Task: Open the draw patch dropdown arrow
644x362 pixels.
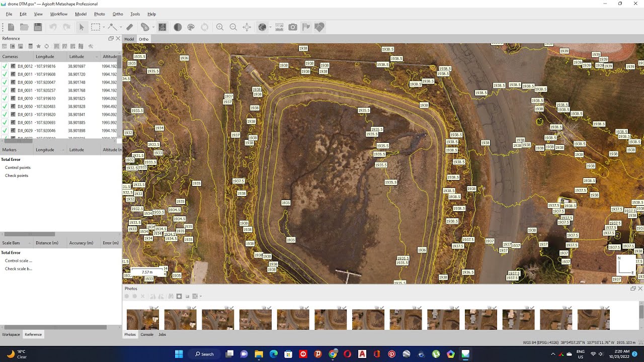Action: click(x=153, y=27)
